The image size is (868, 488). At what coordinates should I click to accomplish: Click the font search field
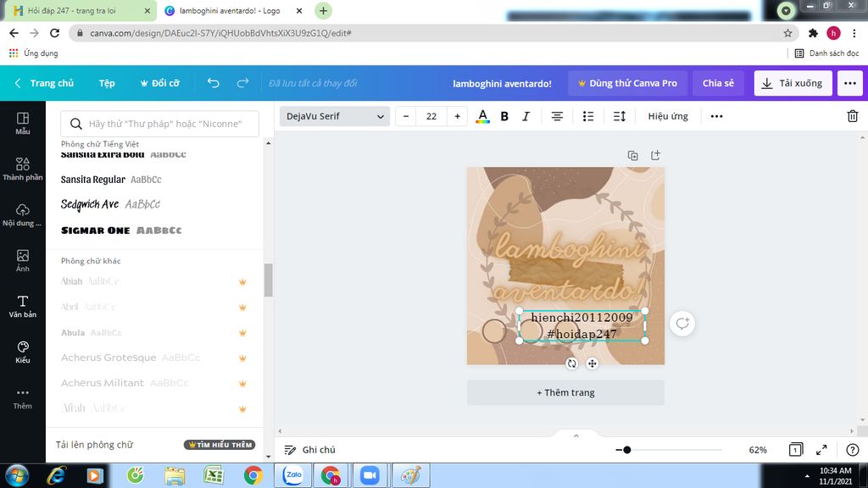point(159,124)
